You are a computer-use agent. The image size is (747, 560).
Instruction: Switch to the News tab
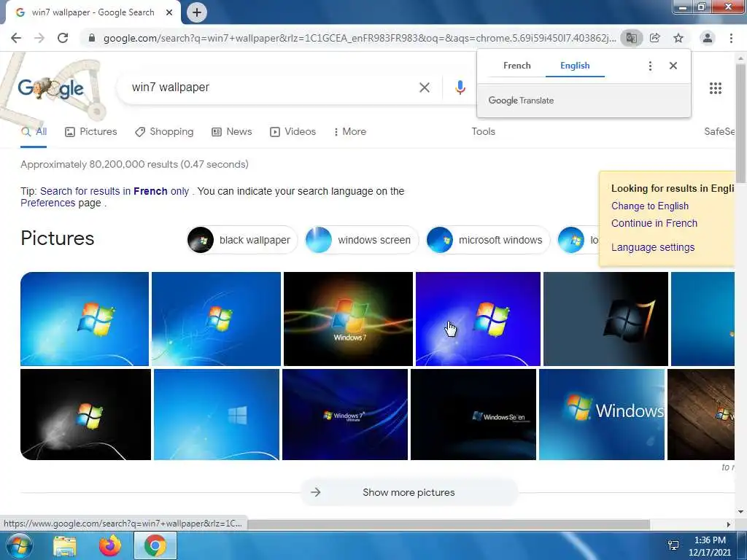tap(232, 132)
